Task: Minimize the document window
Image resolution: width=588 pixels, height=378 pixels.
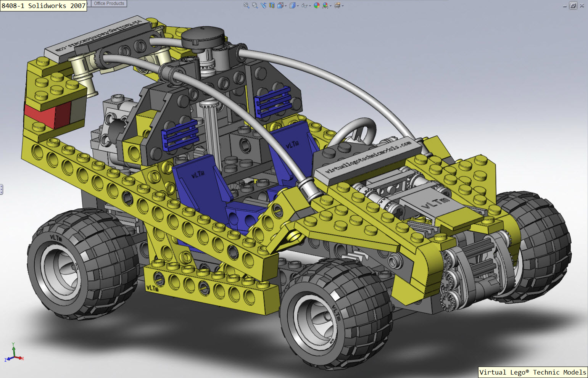Action: pos(565,6)
